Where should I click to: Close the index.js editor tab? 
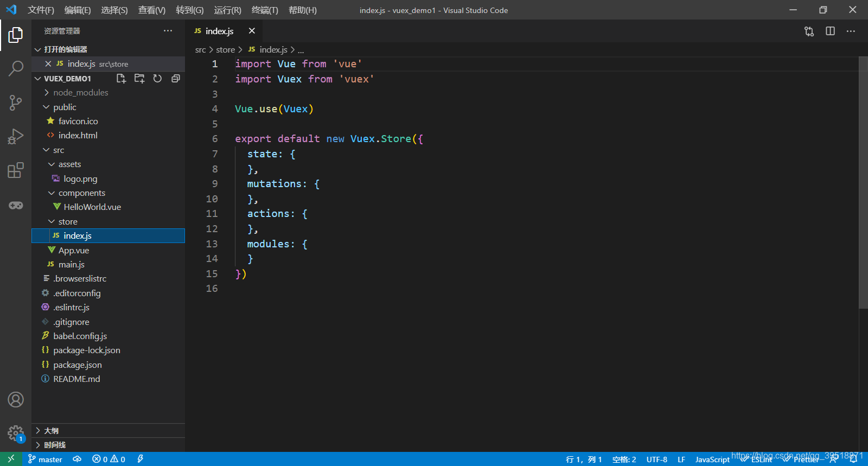252,31
